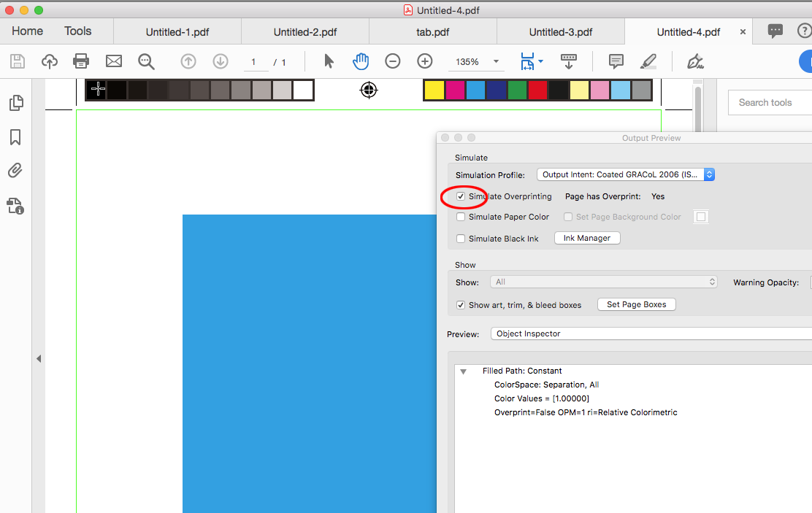Open the Page Thumbnails panel

point(15,103)
